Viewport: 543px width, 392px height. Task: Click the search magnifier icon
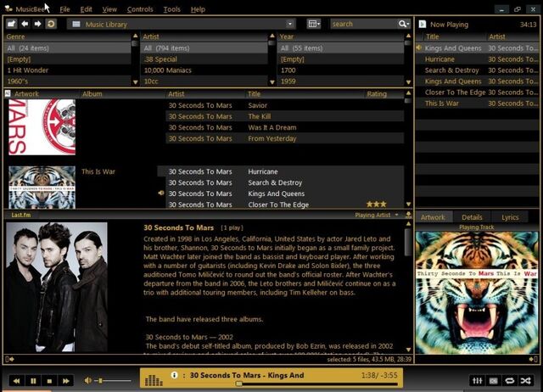404,24
